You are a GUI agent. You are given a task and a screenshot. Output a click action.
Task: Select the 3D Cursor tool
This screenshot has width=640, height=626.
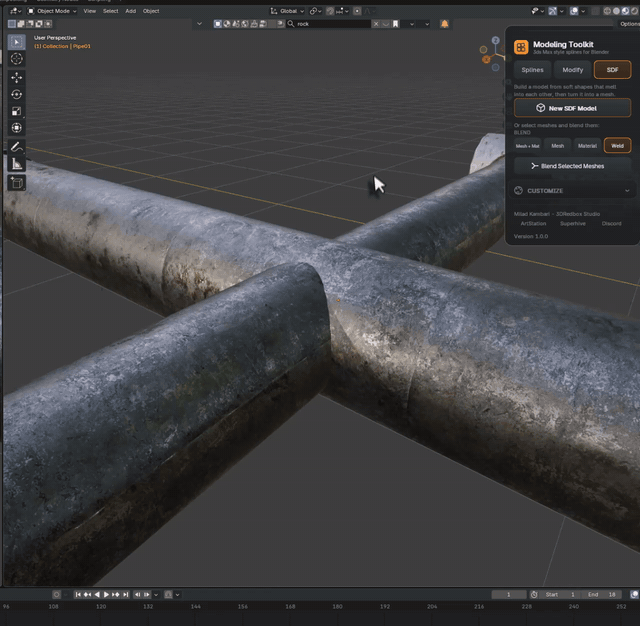point(17,59)
